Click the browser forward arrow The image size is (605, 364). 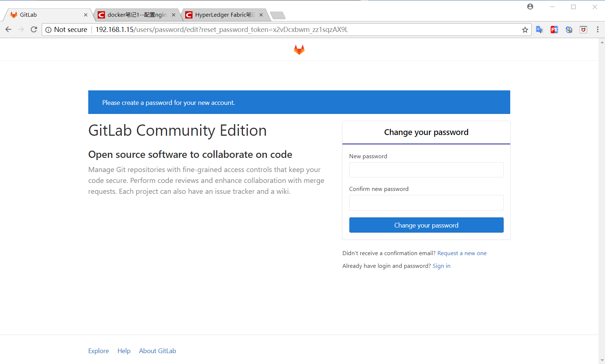[21, 29]
